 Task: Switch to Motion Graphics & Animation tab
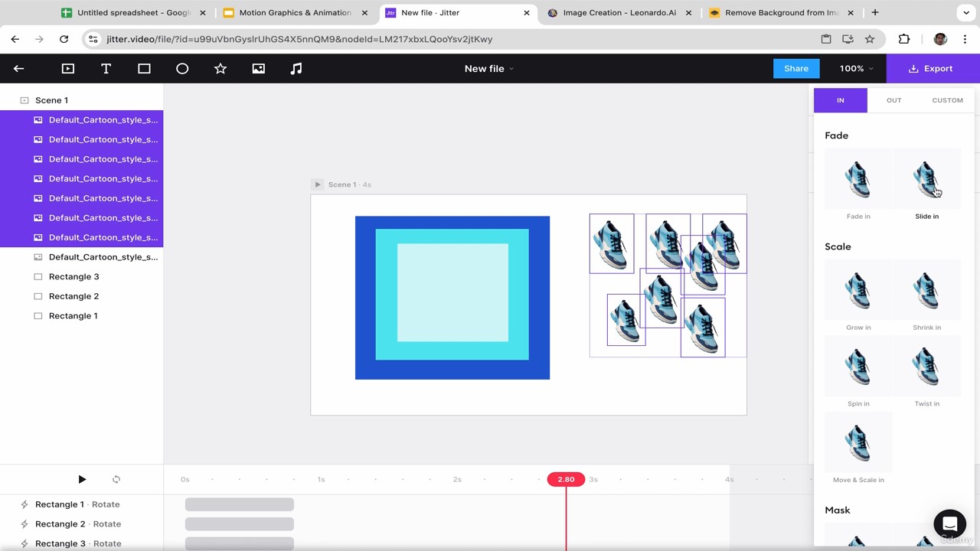[295, 12]
